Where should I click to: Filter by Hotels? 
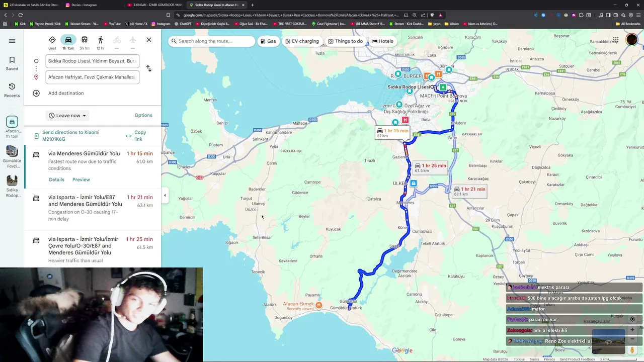382,41
